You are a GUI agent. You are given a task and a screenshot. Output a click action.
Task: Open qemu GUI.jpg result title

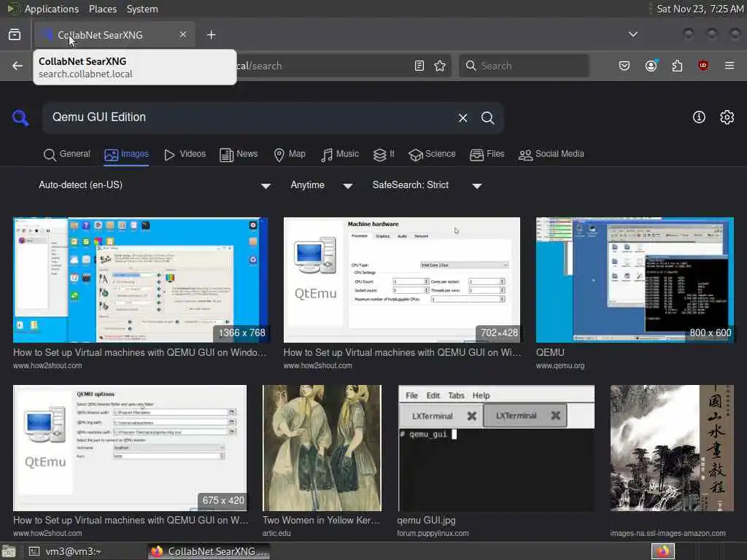(426, 521)
